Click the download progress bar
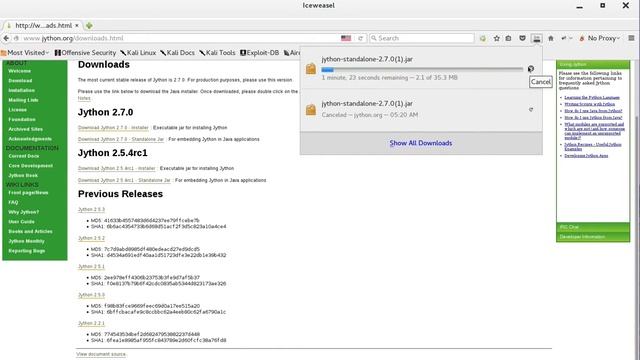 point(422,69)
